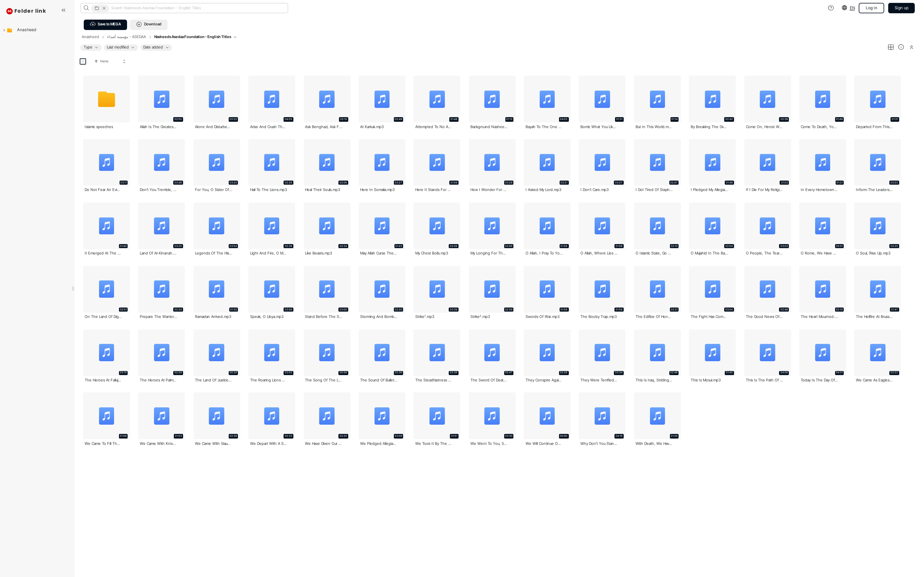The width and height of the screenshot is (924, 577).
Task: Collapse the sidebar with the double-chevron icon
Action: (x=64, y=10)
